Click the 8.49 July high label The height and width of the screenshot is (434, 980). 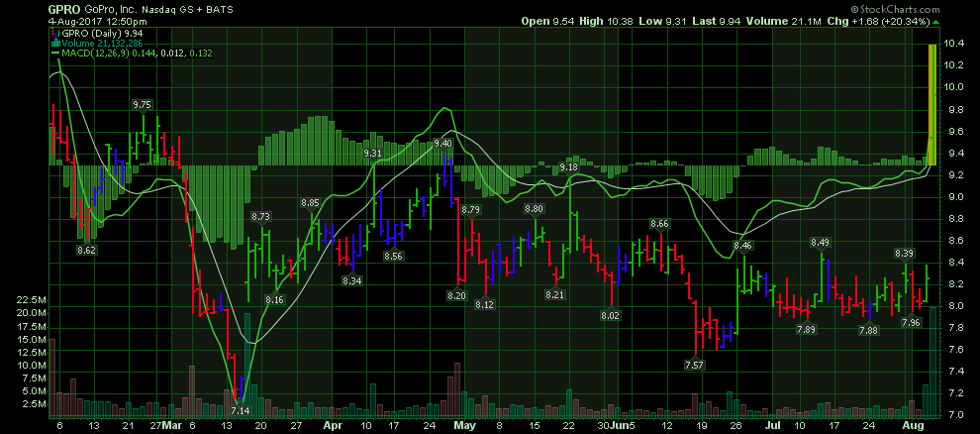pos(820,243)
